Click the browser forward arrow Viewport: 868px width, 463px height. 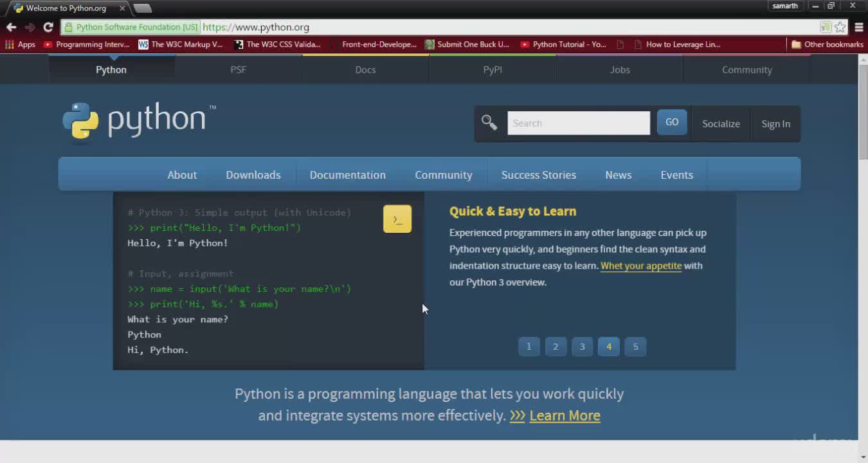click(30, 27)
